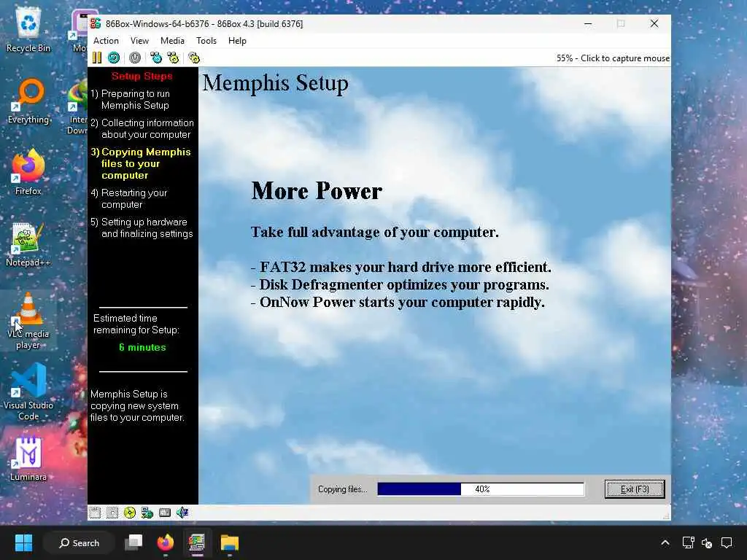Pause the emulated machine in 86Box toolbar
Viewport: 747px width, 560px height.
click(x=97, y=58)
